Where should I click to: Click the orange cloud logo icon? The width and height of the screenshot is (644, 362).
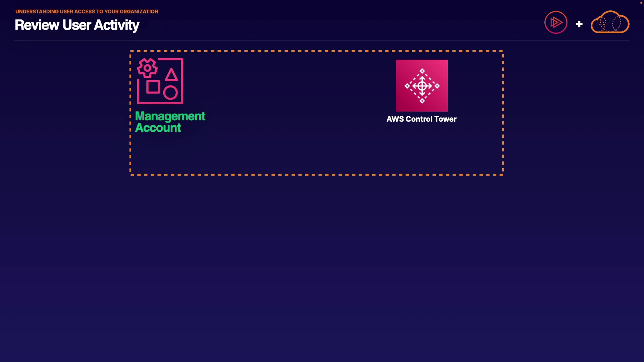click(610, 22)
